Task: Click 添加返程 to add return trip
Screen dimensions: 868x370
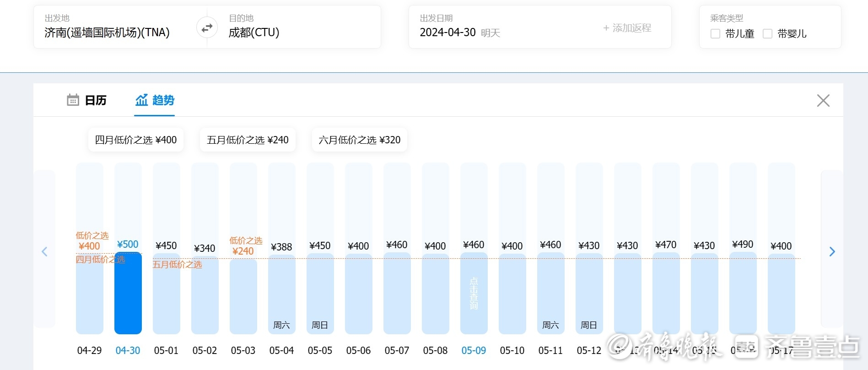Action: click(627, 28)
